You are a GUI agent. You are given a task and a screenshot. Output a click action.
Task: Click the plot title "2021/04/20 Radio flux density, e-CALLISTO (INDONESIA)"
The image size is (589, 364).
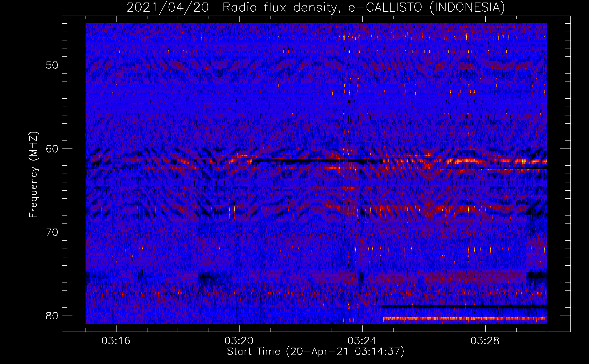(316, 7)
